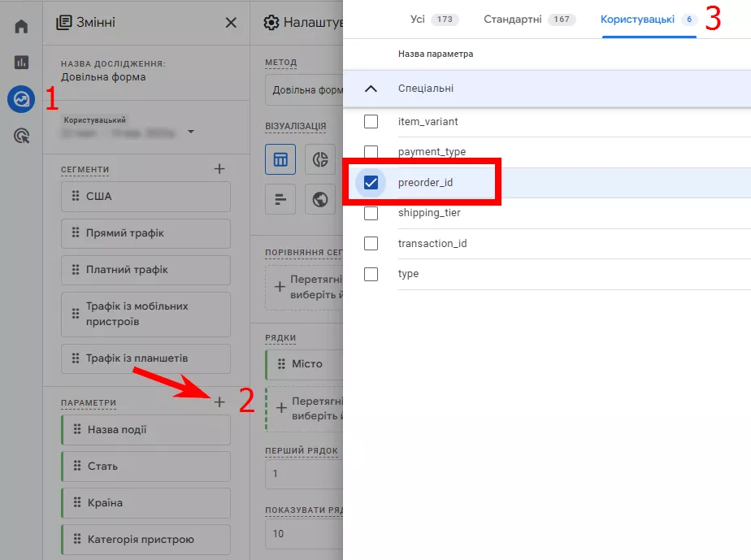Click the Рядки section label
Screen dimensions: 751x560
pyautogui.click(x=280, y=338)
